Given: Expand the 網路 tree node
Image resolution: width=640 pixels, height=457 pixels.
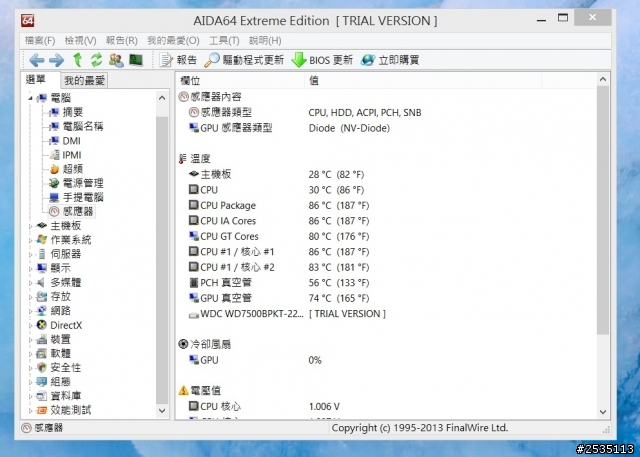Looking at the screenshot, I should tap(30, 311).
